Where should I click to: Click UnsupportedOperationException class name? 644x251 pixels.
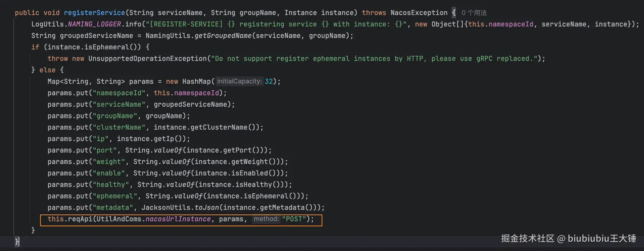point(148,59)
